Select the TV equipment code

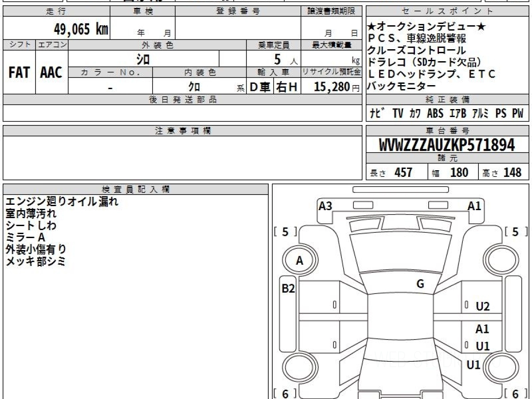click(x=398, y=113)
